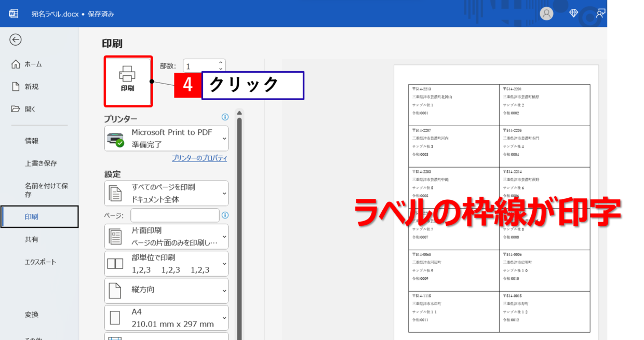Select 開く in the sidebar

pyautogui.click(x=39, y=109)
